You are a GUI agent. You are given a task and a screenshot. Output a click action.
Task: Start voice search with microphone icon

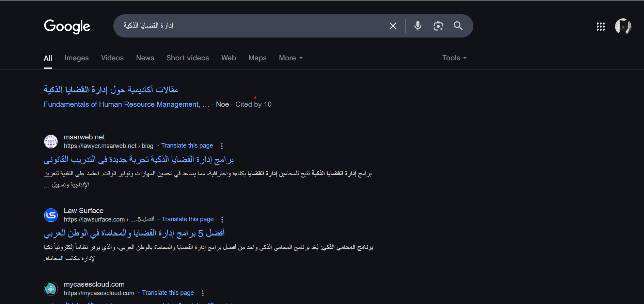[418, 26]
